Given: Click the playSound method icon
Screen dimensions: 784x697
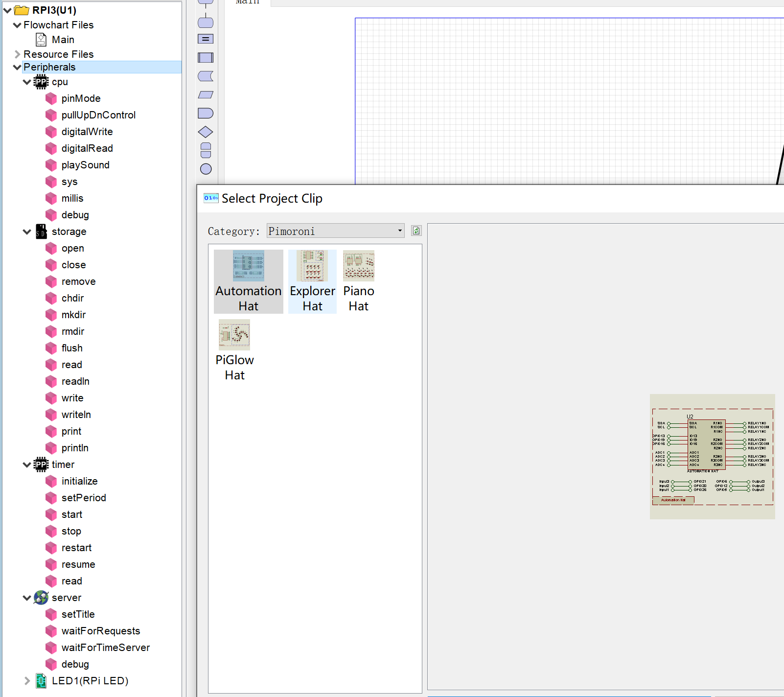Looking at the screenshot, I should 51,165.
